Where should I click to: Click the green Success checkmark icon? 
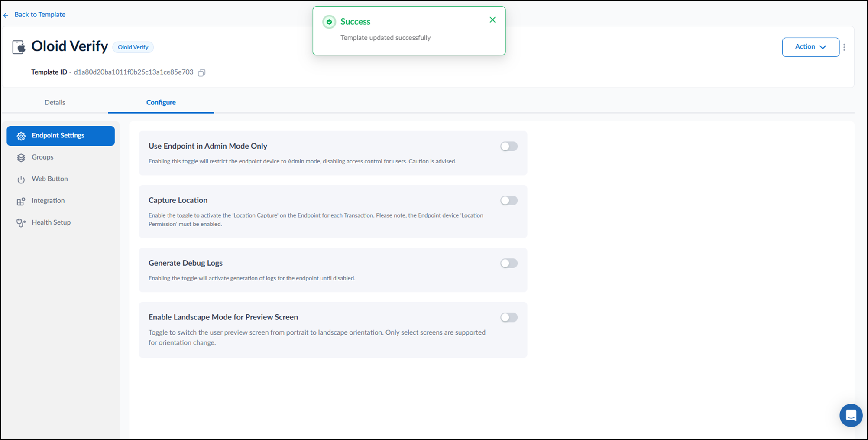tap(329, 22)
